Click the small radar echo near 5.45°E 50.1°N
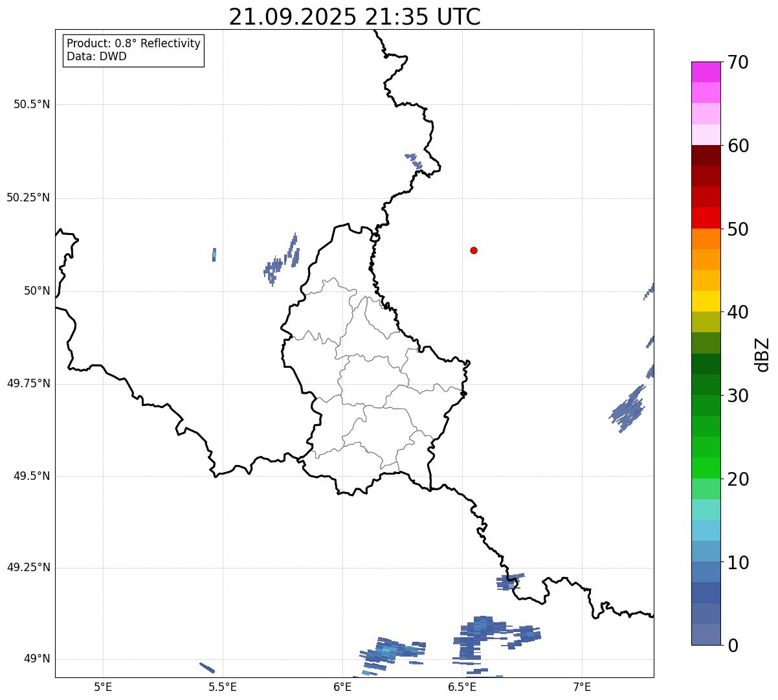Viewport: 778px width, 700px height. coord(214,254)
